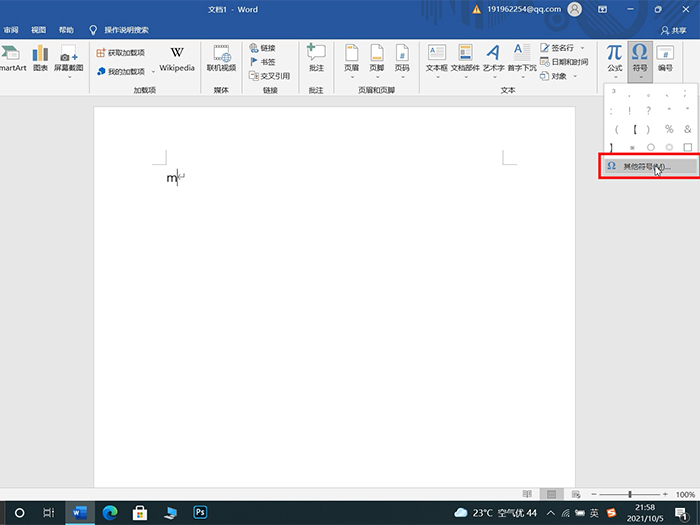Expand the 对象 object dropdown
The image size is (700, 525).
coord(575,76)
